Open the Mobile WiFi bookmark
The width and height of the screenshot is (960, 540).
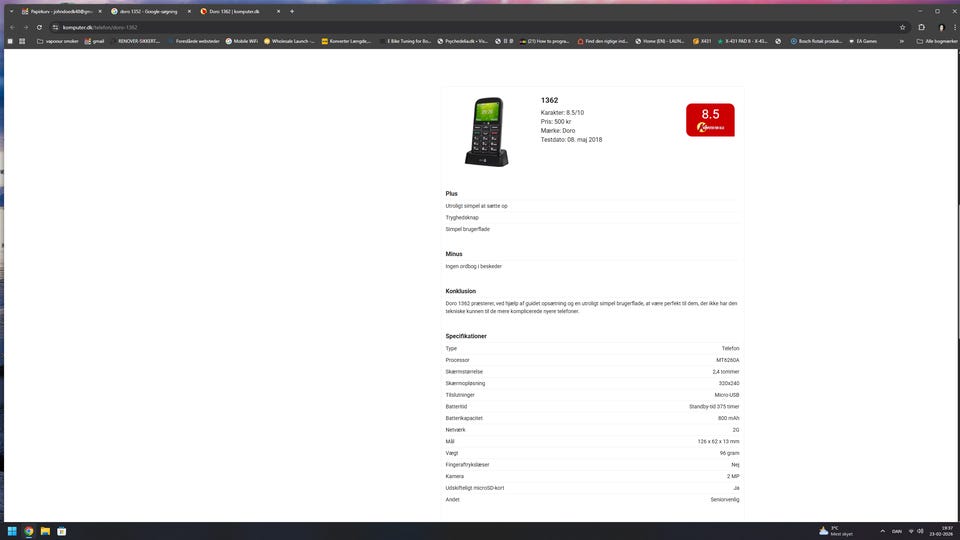[x=241, y=42]
